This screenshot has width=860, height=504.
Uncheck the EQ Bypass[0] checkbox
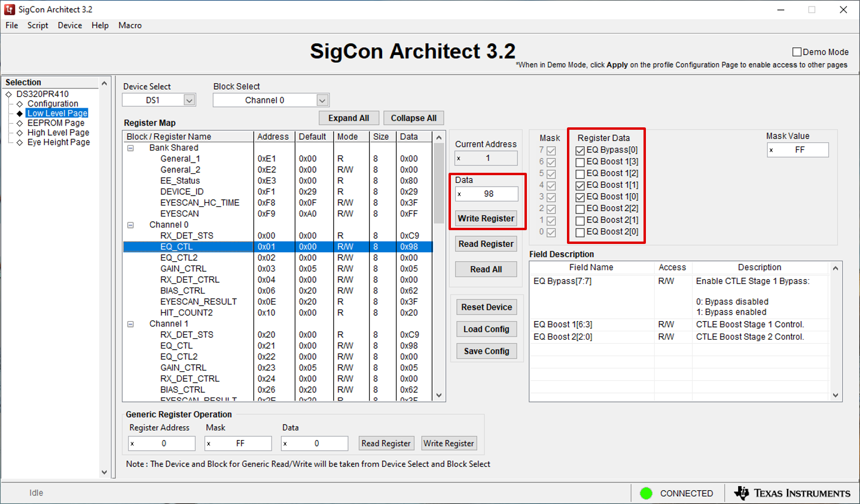pyautogui.click(x=580, y=151)
